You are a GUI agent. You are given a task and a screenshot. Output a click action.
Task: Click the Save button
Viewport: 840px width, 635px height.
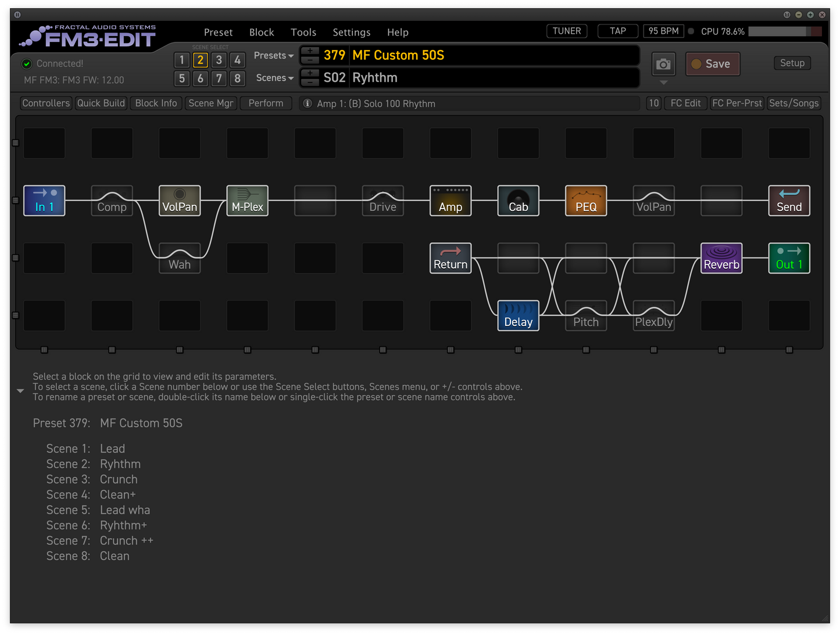click(x=713, y=64)
